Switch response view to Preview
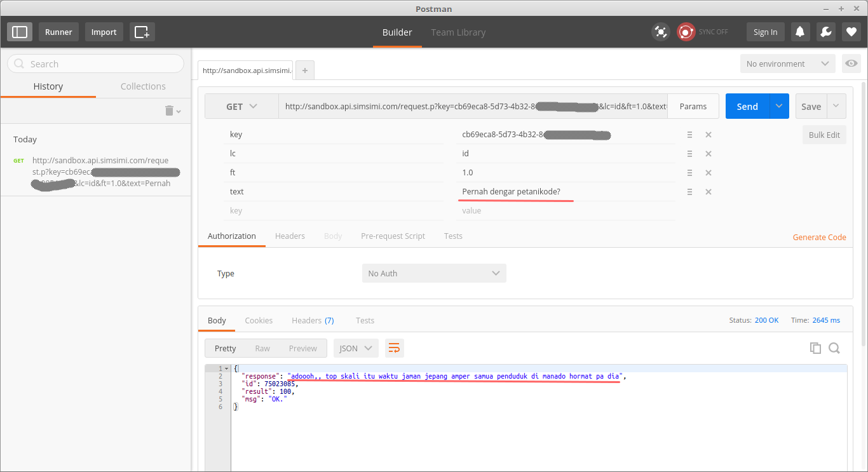868x472 pixels. click(303, 348)
